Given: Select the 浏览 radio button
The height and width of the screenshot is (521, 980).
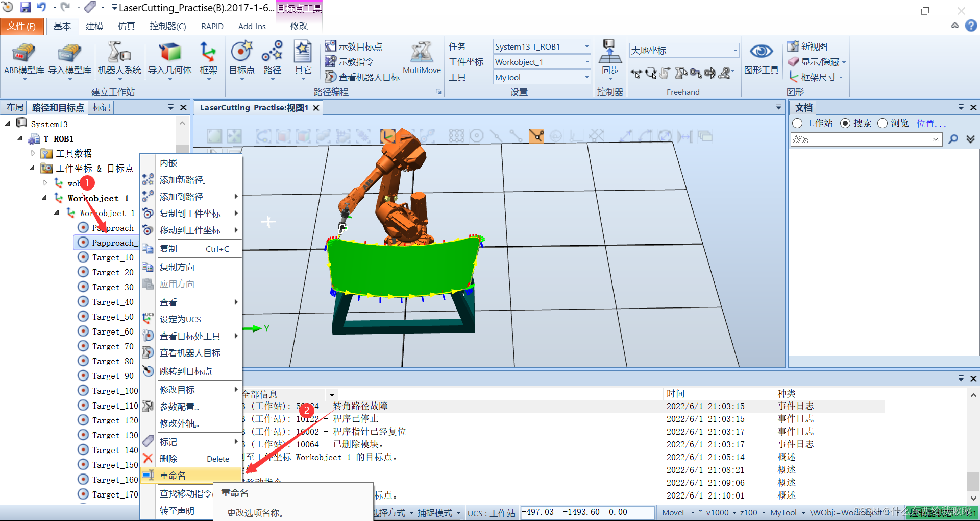Looking at the screenshot, I should tap(883, 123).
